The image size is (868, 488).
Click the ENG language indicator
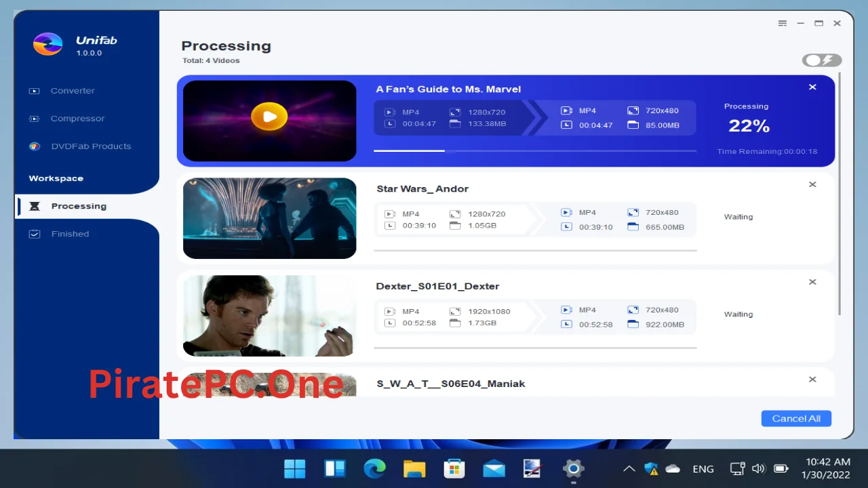tap(703, 468)
